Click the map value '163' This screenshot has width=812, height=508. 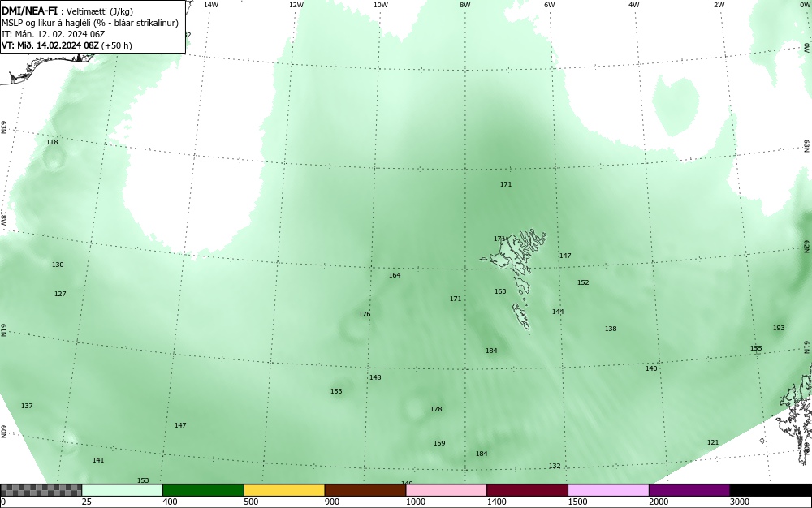pyautogui.click(x=499, y=292)
